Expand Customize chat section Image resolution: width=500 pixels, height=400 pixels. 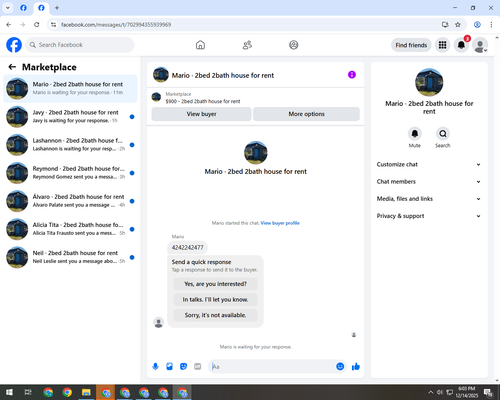click(429, 164)
